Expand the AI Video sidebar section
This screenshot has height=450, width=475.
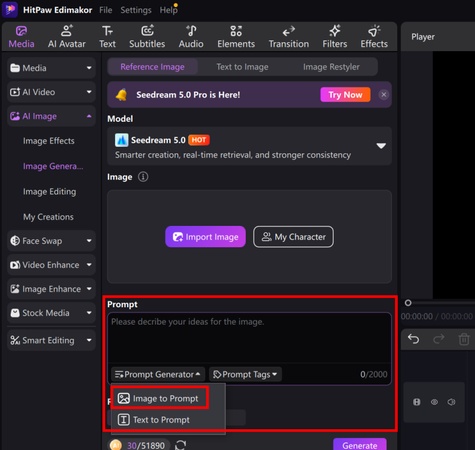coord(51,92)
